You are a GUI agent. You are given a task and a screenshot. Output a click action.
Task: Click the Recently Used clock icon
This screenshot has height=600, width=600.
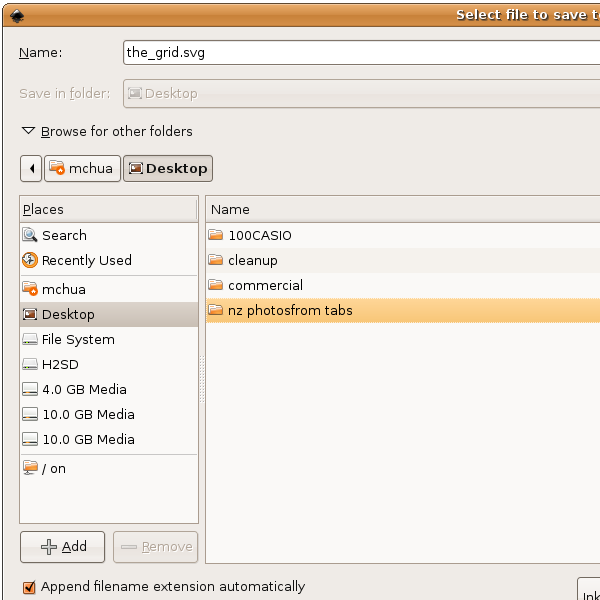pyautogui.click(x=30, y=261)
